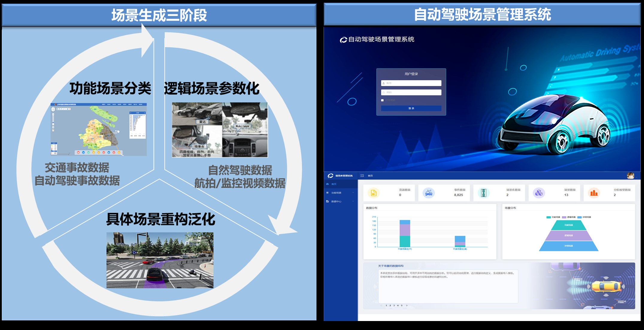Click the 首页 breadcrumb tab in the header

[370, 176]
